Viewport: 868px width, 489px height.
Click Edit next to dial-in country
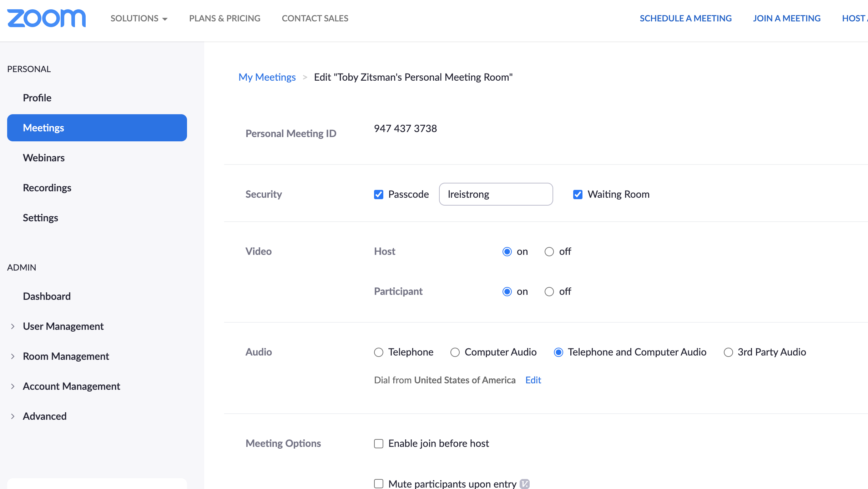(533, 380)
